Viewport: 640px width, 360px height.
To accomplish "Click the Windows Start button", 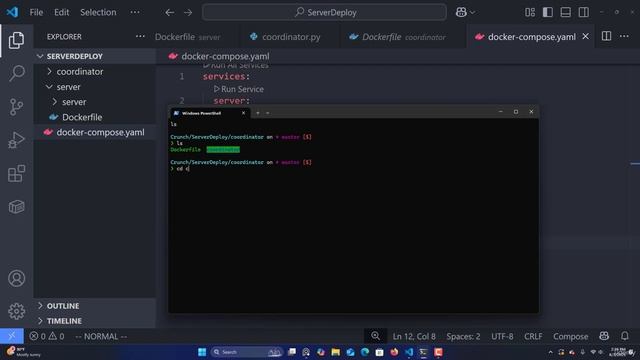I will point(202,352).
